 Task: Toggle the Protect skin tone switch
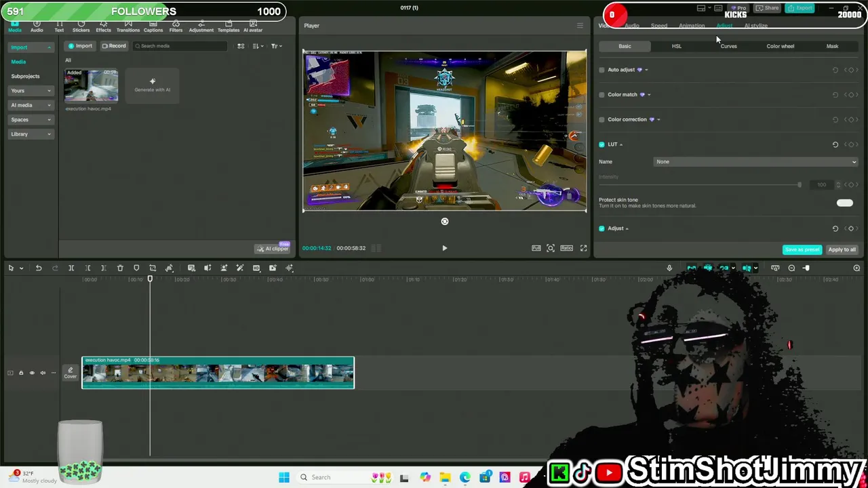pos(844,203)
